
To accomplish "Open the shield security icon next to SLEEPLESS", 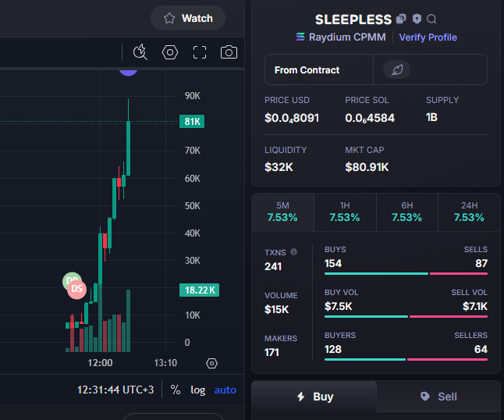I will point(417,19).
